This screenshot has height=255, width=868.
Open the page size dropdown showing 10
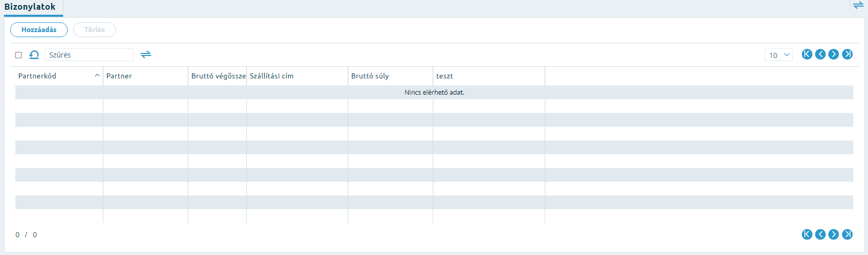[x=778, y=55]
